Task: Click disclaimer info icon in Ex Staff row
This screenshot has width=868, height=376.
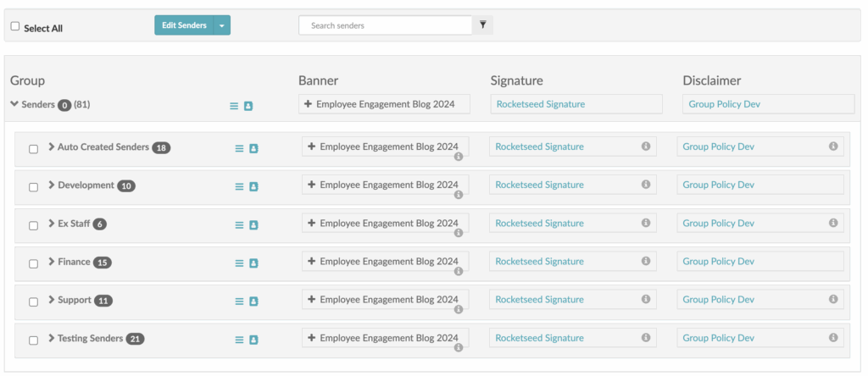Action: tap(832, 223)
